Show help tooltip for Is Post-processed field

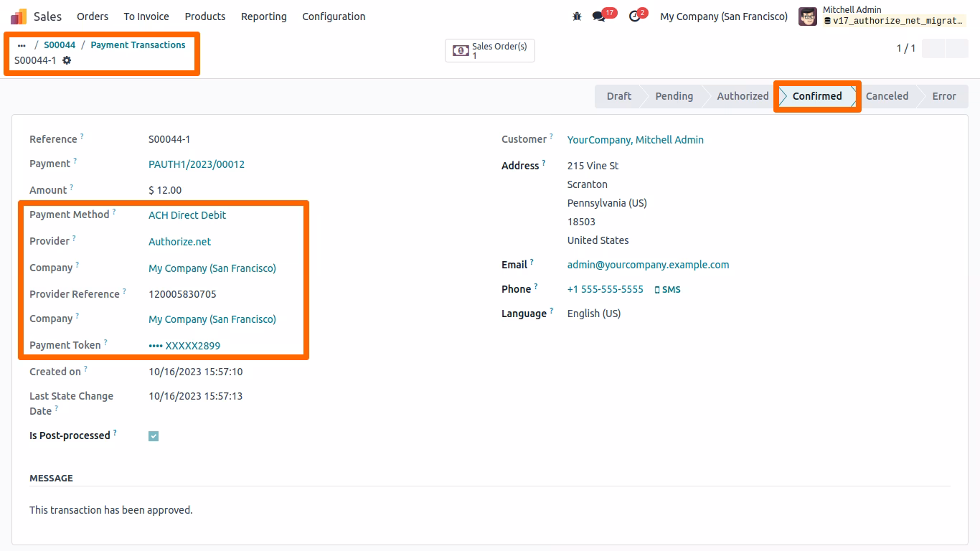(115, 432)
